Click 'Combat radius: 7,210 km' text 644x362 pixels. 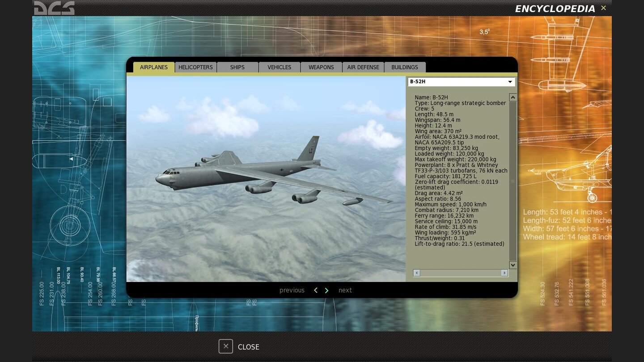click(x=446, y=210)
